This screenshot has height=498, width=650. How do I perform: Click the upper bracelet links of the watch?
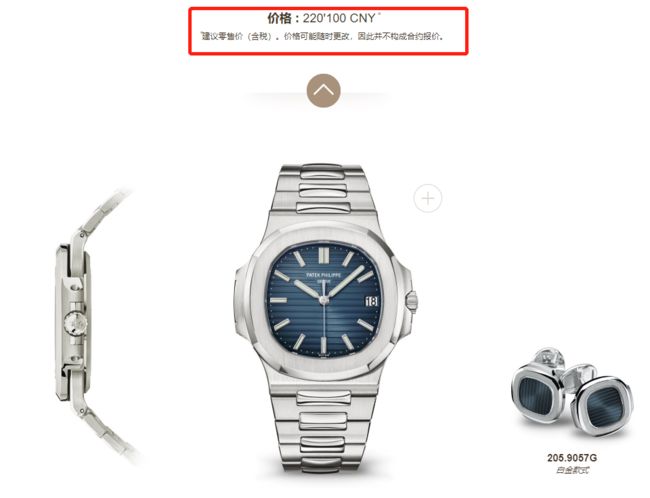pyautogui.click(x=322, y=189)
